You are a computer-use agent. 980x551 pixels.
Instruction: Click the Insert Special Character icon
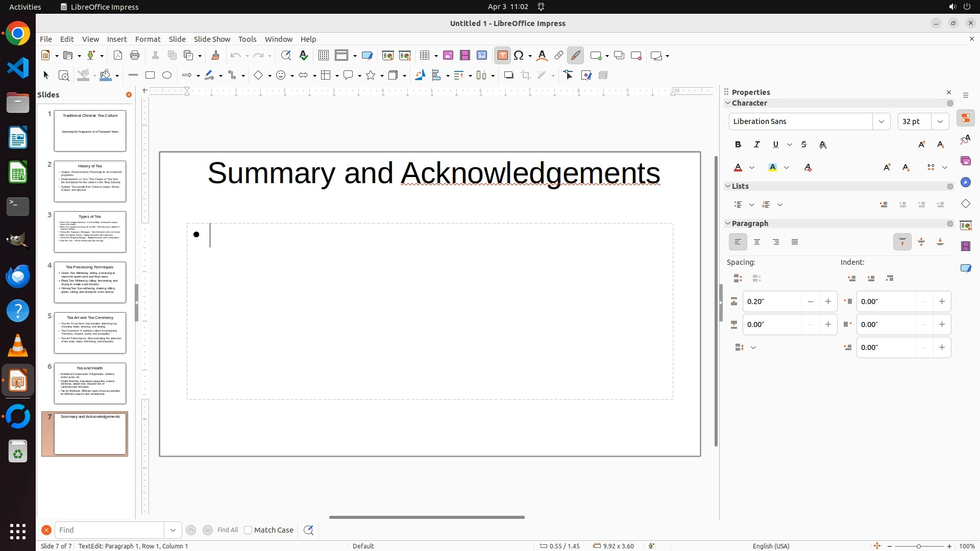coord(519,56)
